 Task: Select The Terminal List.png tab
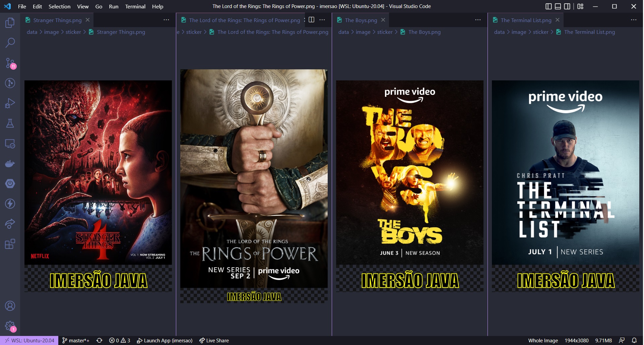click(526, 20)
